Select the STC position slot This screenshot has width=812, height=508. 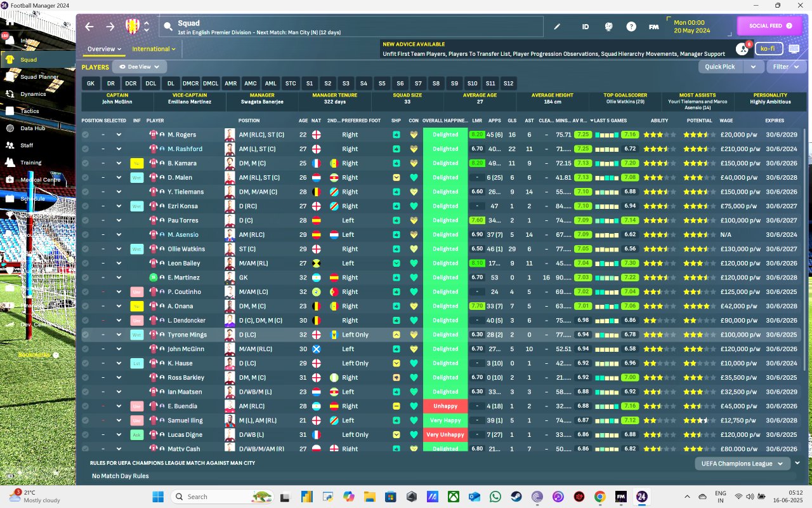pyautogui.click(x=291, y=83)
